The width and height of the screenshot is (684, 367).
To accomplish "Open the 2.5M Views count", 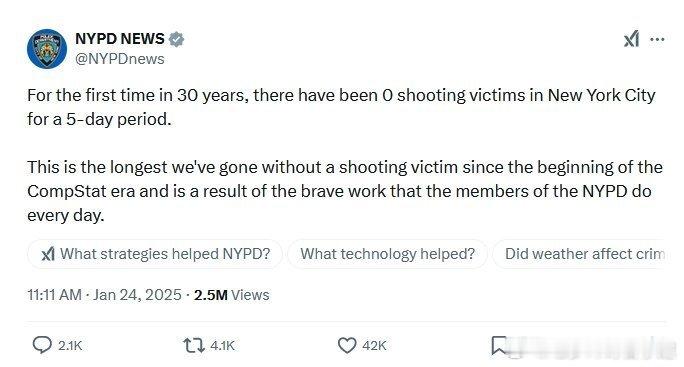I will [x=232, y=295].
